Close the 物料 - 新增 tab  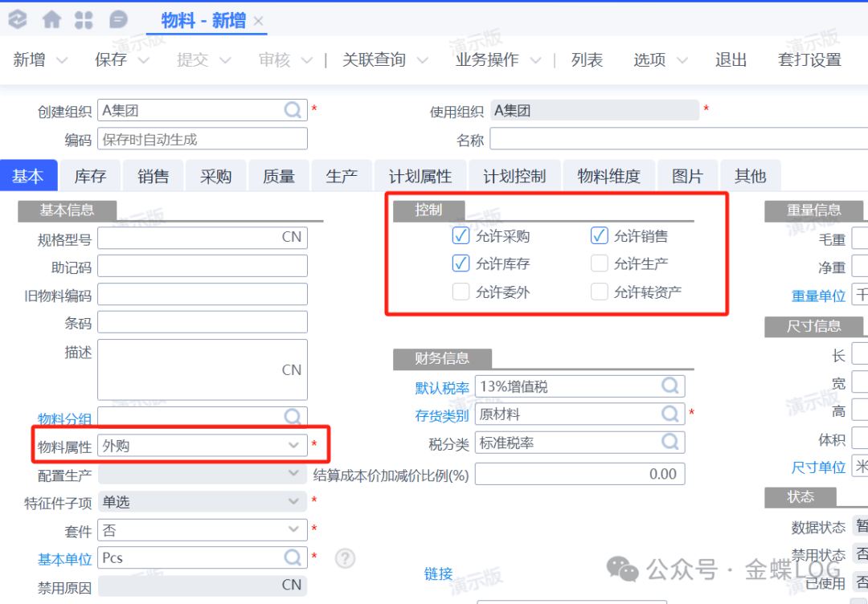259,22
